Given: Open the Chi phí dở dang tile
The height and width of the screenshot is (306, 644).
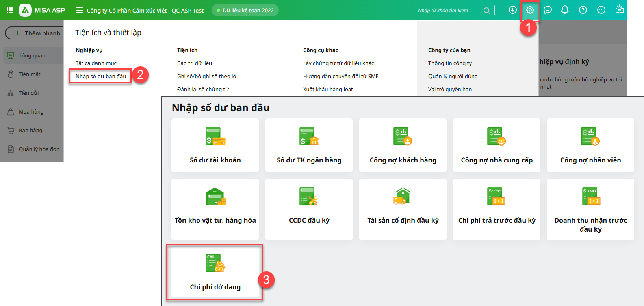Looking at the screenshot, I should tap(215, 272).
